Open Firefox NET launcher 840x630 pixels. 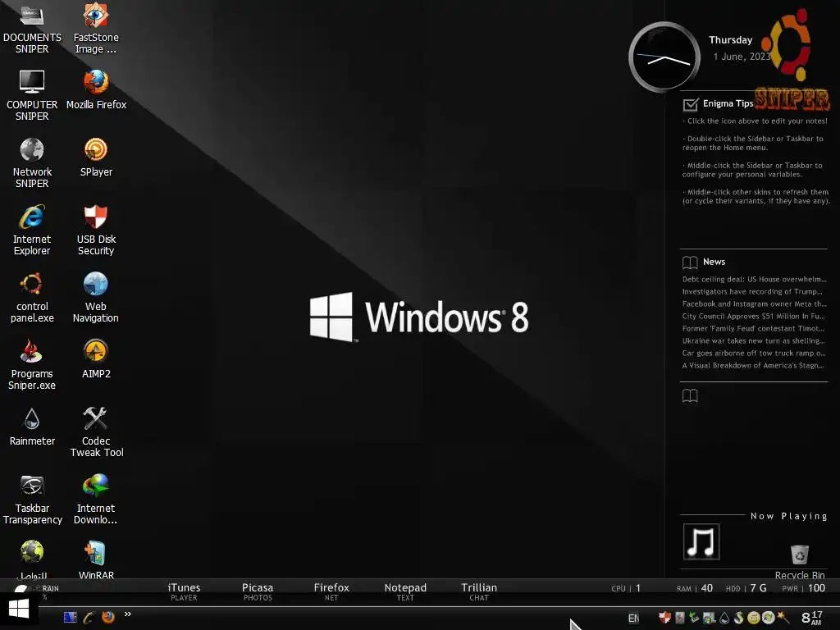tap(331, 591)
